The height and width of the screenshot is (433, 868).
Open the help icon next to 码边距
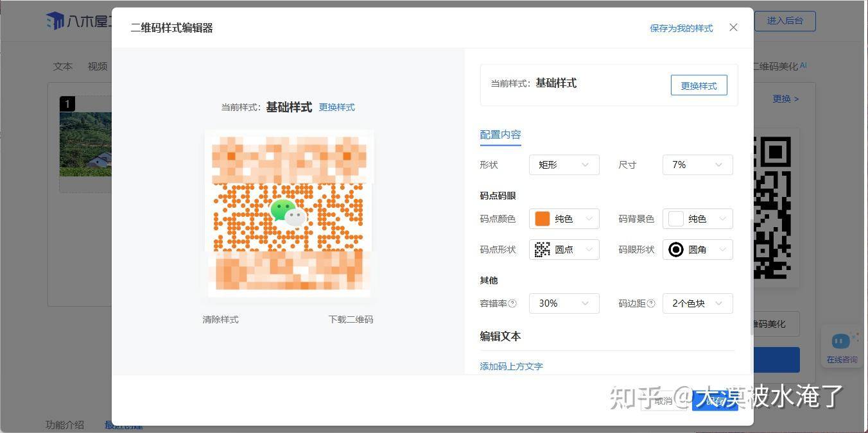point(651,303)
